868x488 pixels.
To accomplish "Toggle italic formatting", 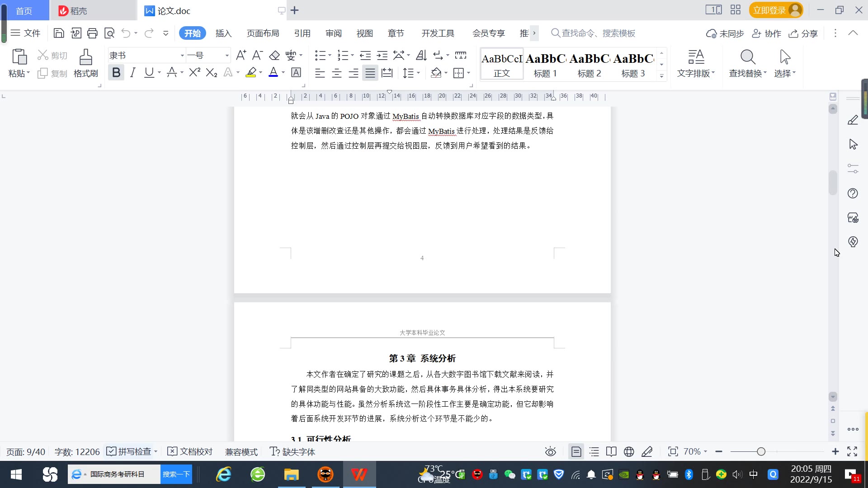I will pos(132,73).
